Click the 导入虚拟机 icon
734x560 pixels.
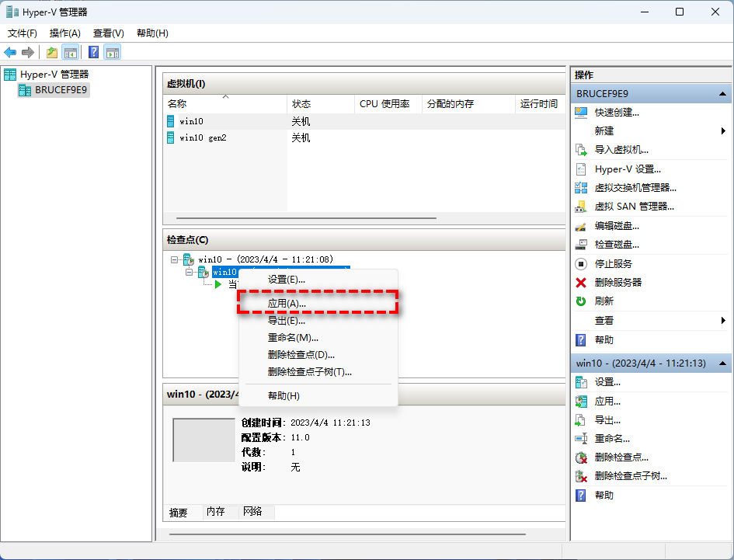(581, 150)
